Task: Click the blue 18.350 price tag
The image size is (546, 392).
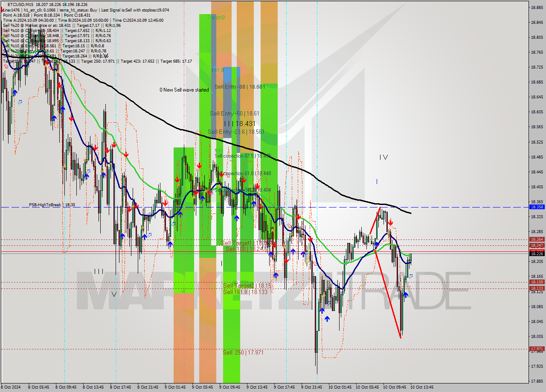Action: [537, 207]
